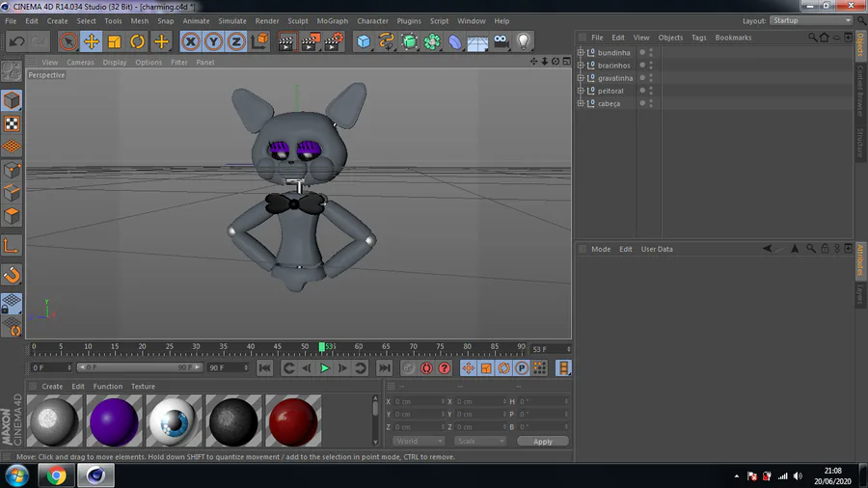Enable Axis mode L-shaped icon
This screenshot has height=488, width=868.
(12, 246)
